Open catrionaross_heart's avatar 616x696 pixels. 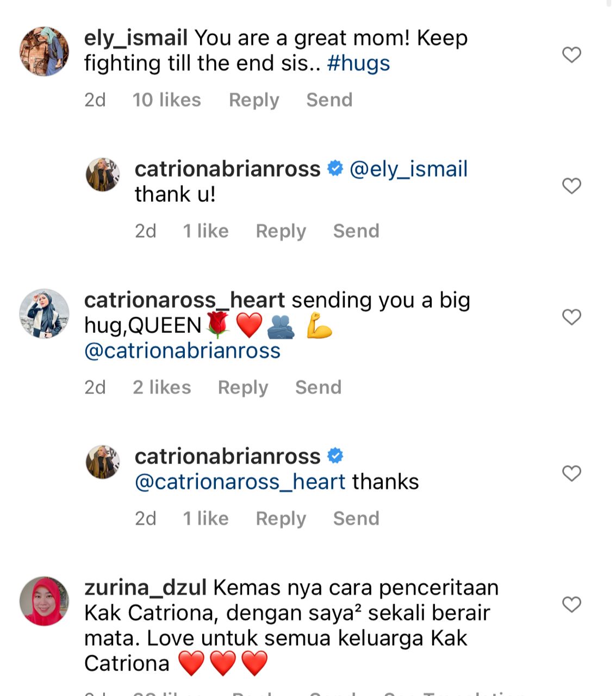[x=45, y=314]
